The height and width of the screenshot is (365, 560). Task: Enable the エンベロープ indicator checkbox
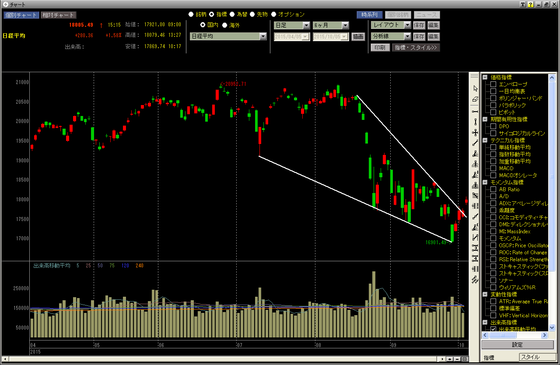(x=493, y=84)
